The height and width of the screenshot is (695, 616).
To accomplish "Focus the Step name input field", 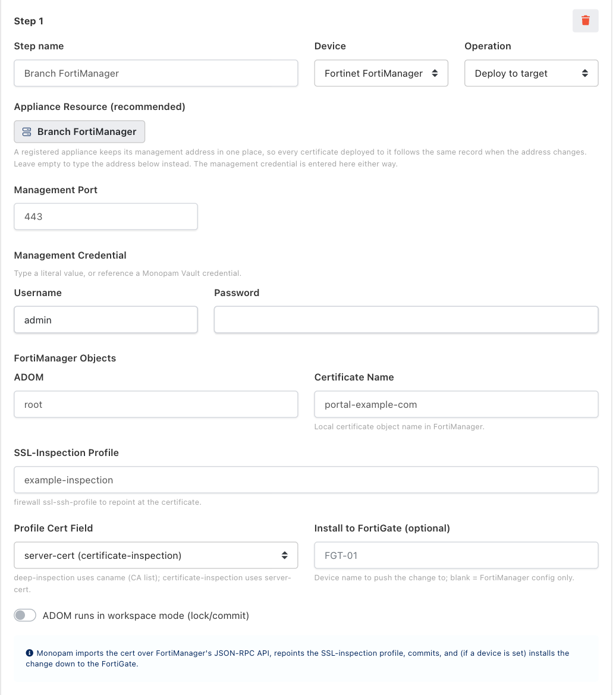I will click(156, 73).
